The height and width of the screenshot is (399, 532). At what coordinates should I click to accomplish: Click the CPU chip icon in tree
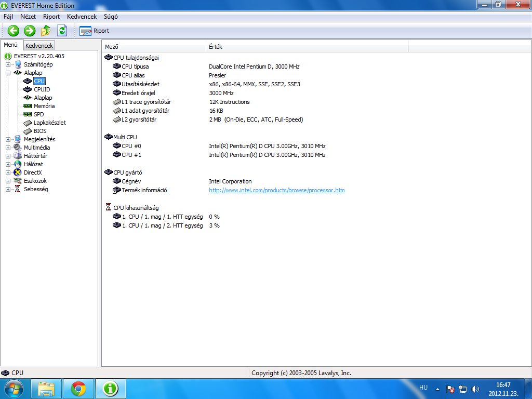pos(28,81)
